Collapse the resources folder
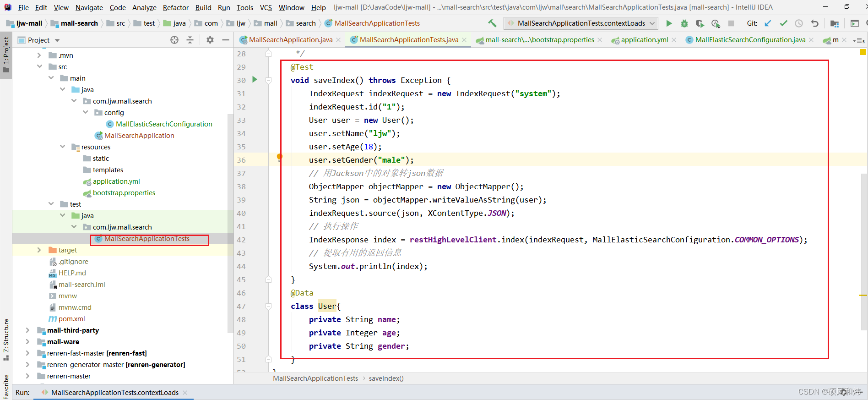Image resolution: width=868 pixels, height=400 pixels. pyautogui.click(x=62, y=147)
